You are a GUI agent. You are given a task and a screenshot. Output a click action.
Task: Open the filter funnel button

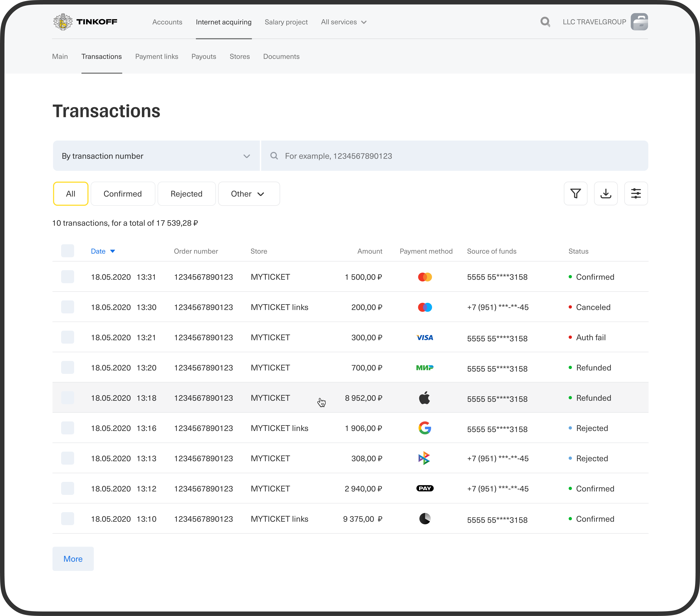(x=576, y=194)
